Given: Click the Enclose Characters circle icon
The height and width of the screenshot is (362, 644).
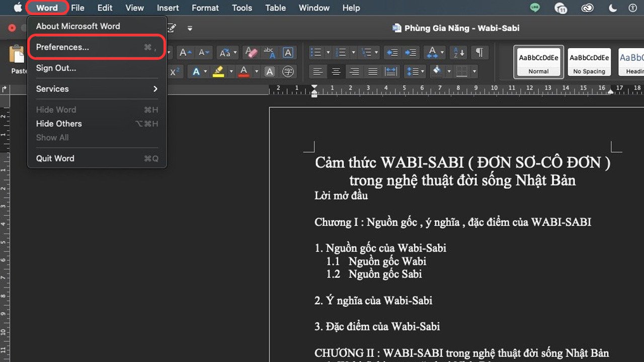Looking at the screenshot, I should [x=288, y=72].
